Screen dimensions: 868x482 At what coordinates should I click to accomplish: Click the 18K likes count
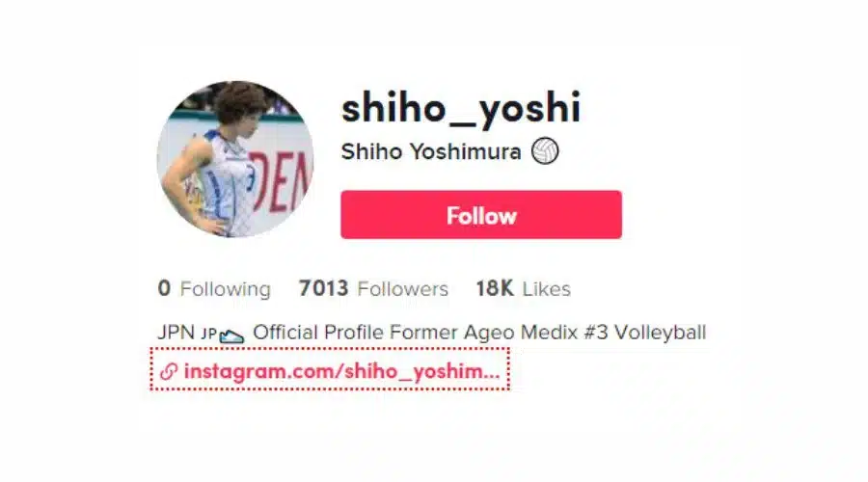coord(495,288)
